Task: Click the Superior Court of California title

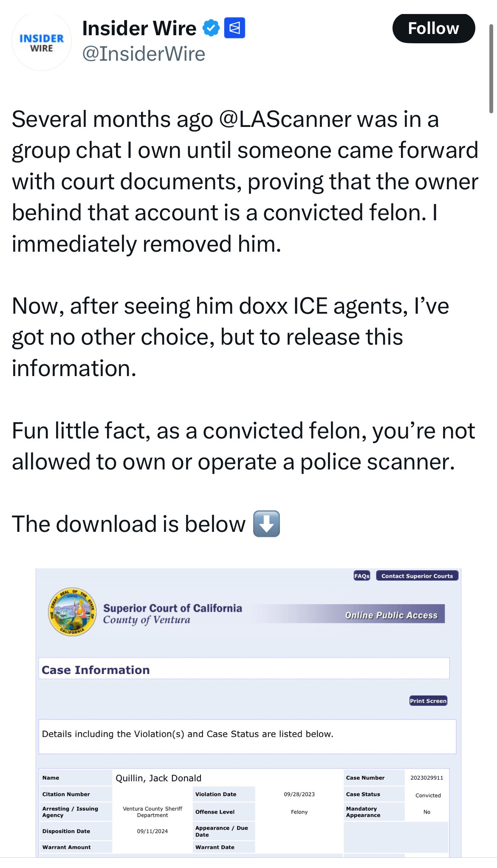Action: (172, 608)
